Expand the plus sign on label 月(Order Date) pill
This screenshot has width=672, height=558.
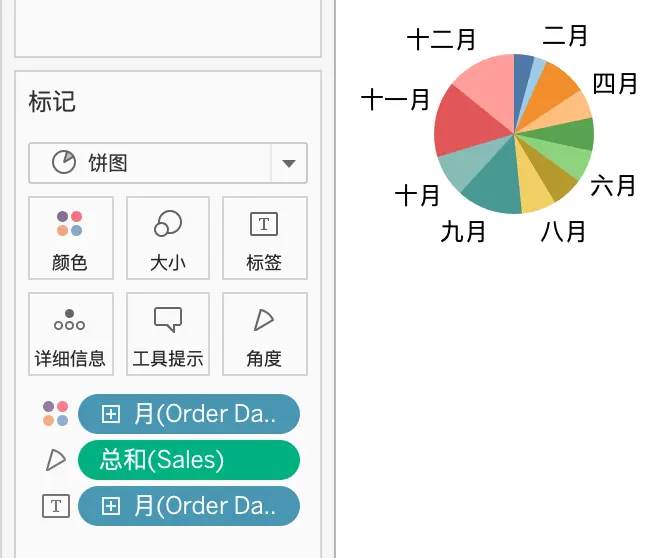[111, 506]
